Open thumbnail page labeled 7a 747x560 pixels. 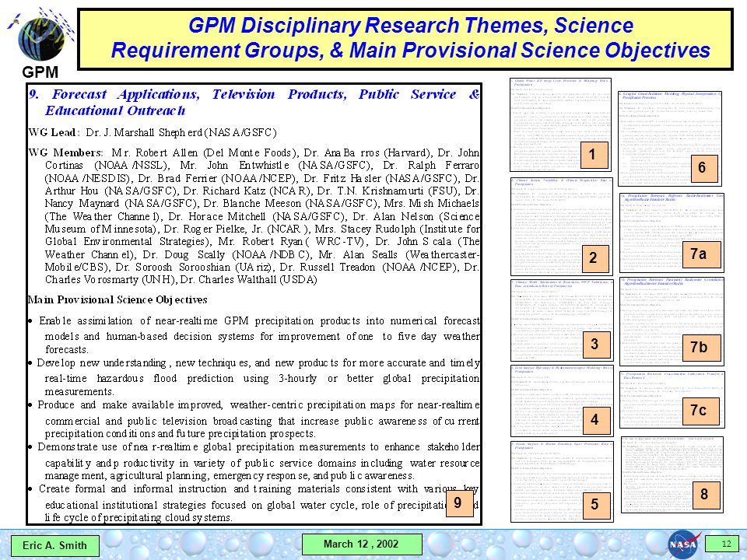[672, 233]
